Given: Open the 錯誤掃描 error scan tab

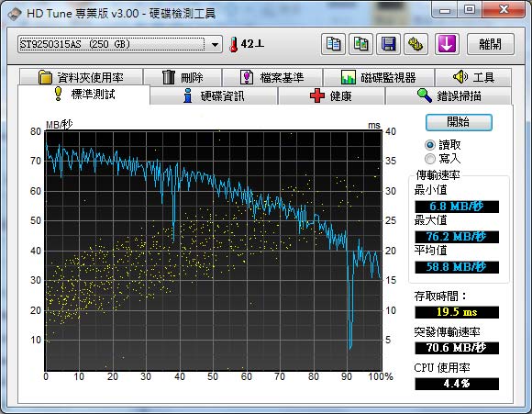Looking at the screenshot, I should coord(449,95).
